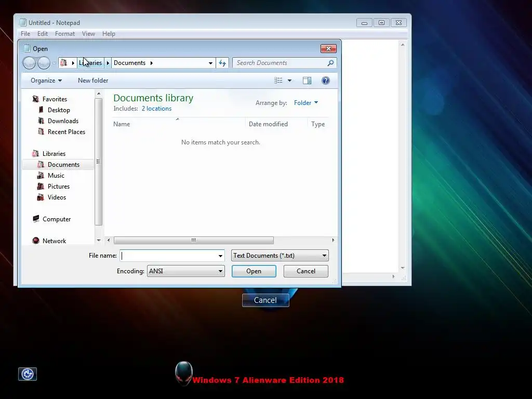Click the Recent Places icon
532x399 pixels.
(41, 131)
